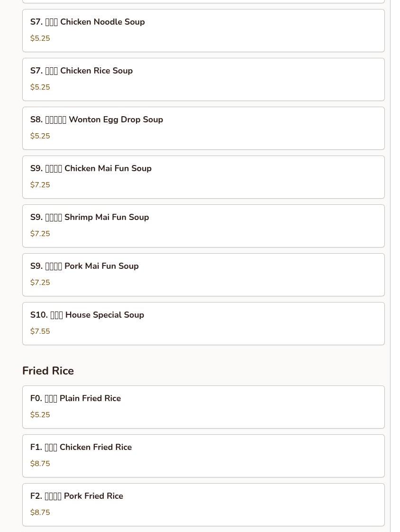Click the S10. House Special Soup title

tap(87, 315)
